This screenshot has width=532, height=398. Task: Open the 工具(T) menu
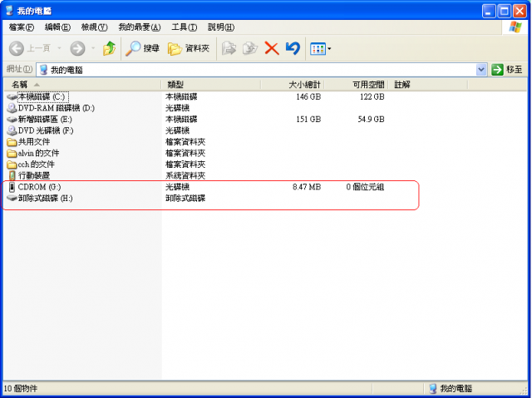click(x=185, y=27)
